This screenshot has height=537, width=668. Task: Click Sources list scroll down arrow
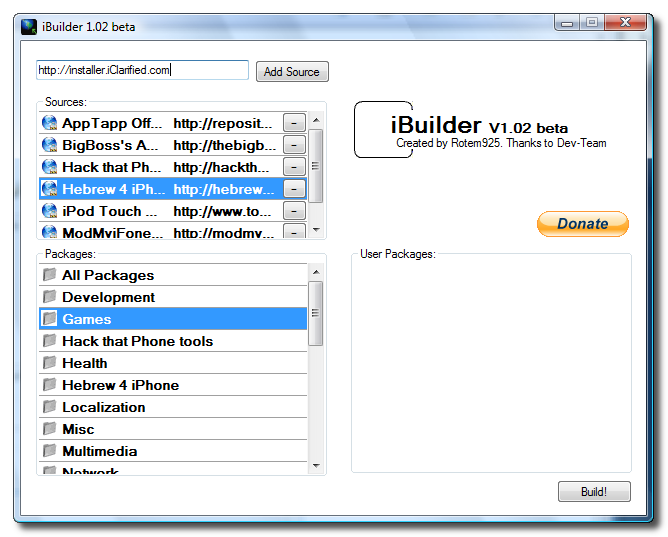(x=316, y=230)
